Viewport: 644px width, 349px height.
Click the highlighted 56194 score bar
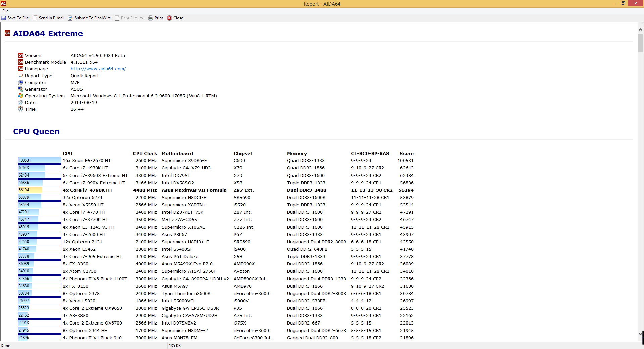click(40, 190)
